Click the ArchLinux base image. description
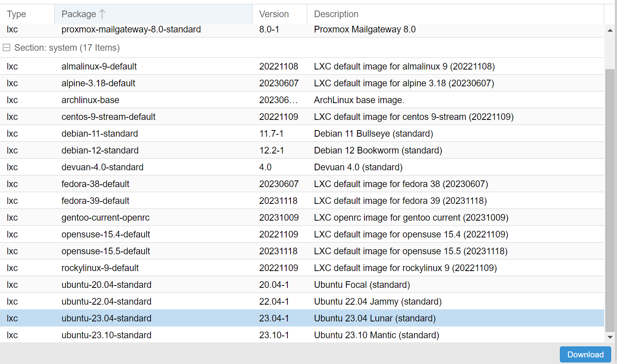617x364 pixels. click(x=359, y=100)
